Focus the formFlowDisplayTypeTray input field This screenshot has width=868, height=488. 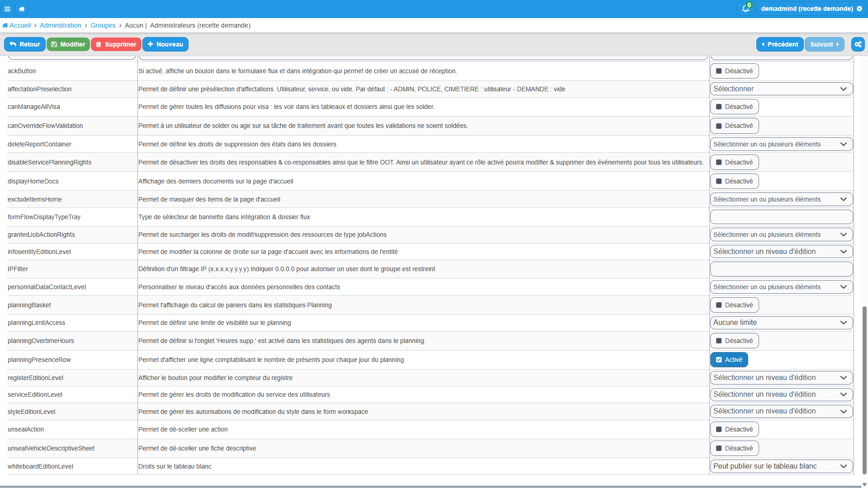click(781, 217)
